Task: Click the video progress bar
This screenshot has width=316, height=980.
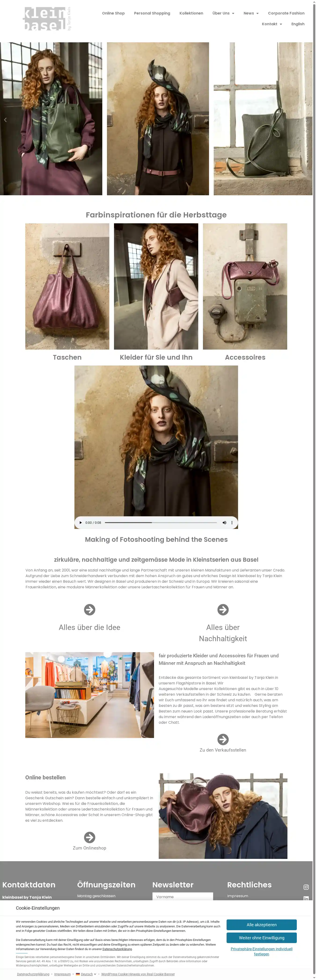Action: 161,522
